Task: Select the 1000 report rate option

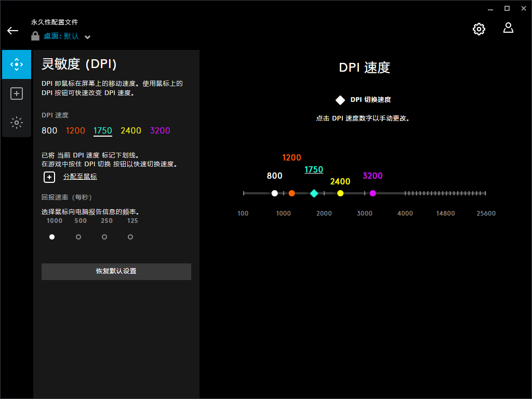Action: pyautogui.click(x=52, y=237)
